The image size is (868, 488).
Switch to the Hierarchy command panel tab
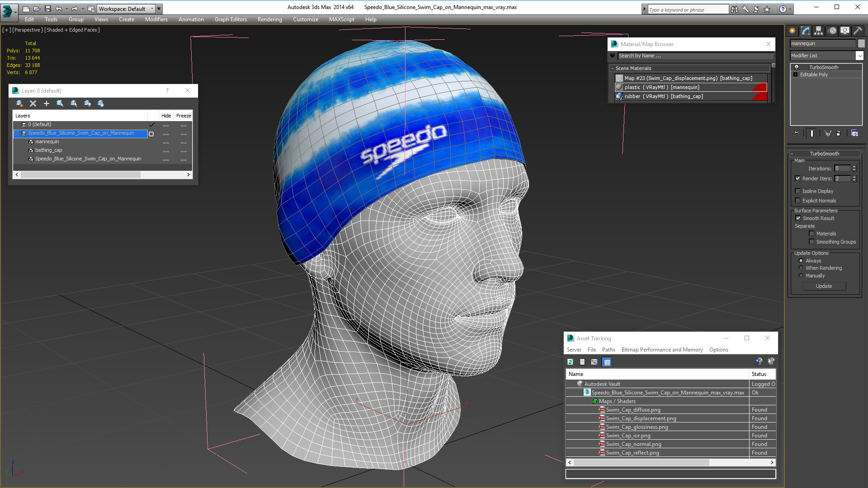point(818,31)
